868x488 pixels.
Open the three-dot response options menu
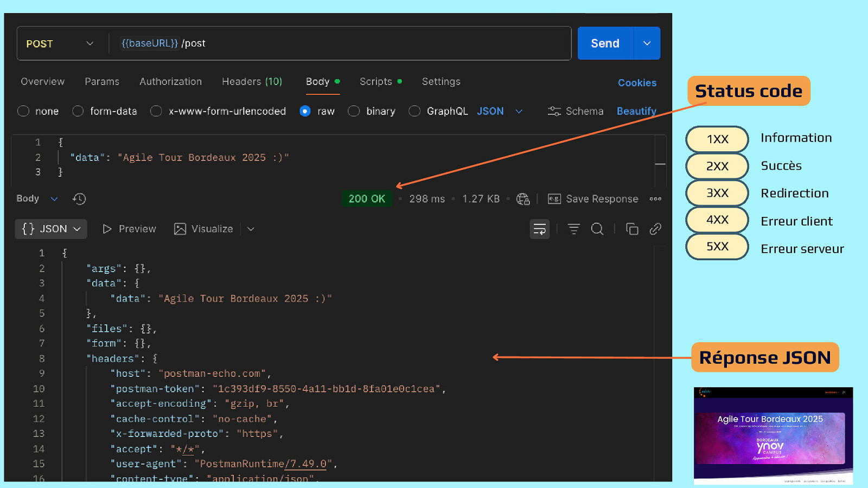[x=655, y=199]
